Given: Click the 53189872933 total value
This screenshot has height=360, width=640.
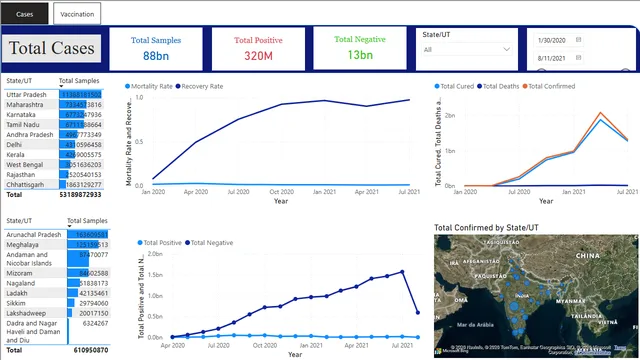Looking at the screenshot, I should point(80,195).
